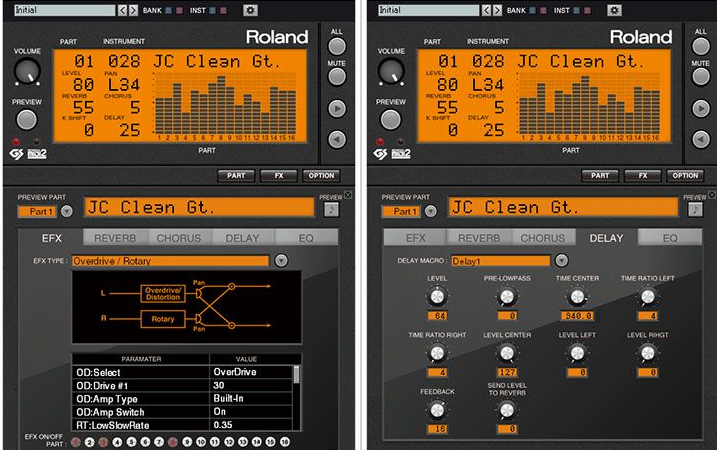Click the red BANK square in the EFX window
The image size is (717, 450).
tap(179, 10)
